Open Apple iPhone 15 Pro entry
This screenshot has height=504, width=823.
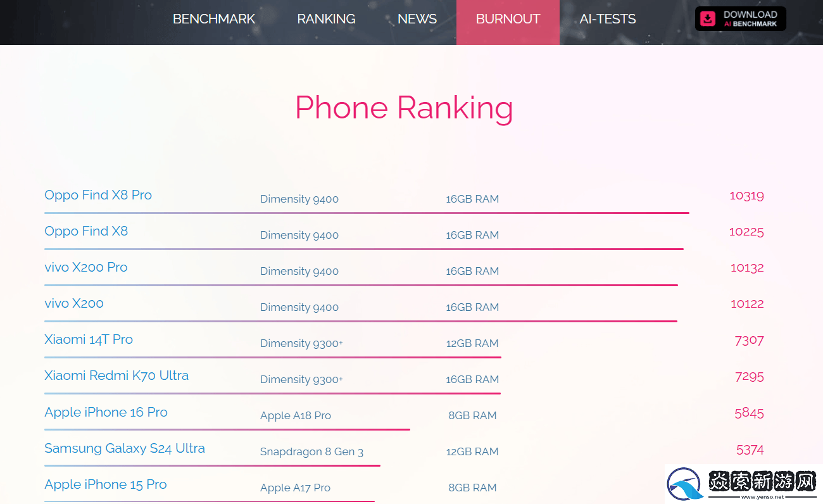click(106, 484)
